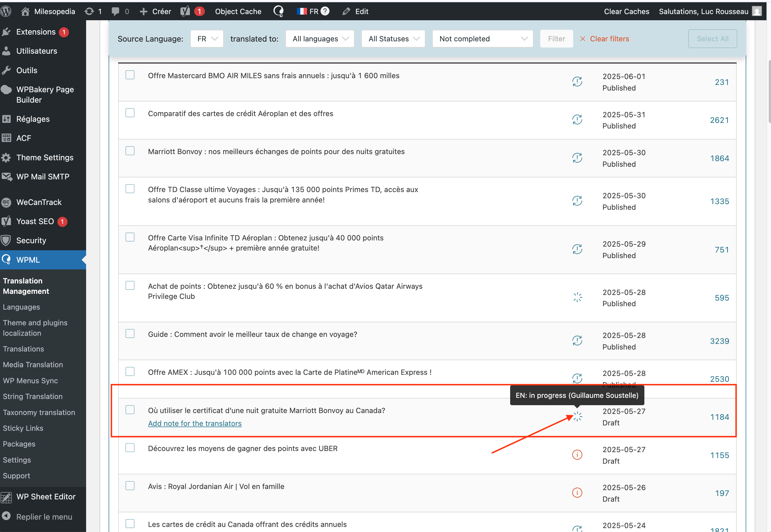The image size is (771, 532).
Task: Click status icon for Visa Infinite TD Aéroplan row
Action: (x=577, y=249)
